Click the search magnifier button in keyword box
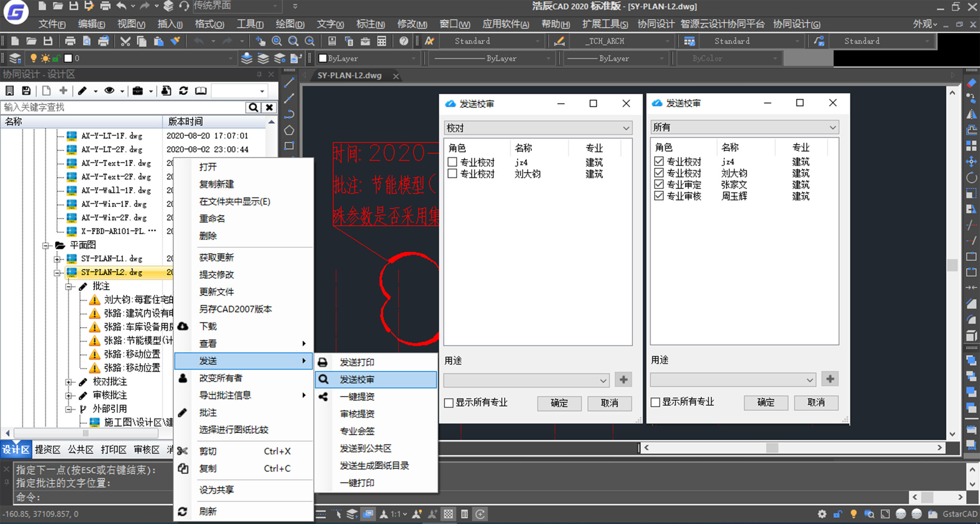This screenshot has height=524, width=980. [x=253, y=107]
